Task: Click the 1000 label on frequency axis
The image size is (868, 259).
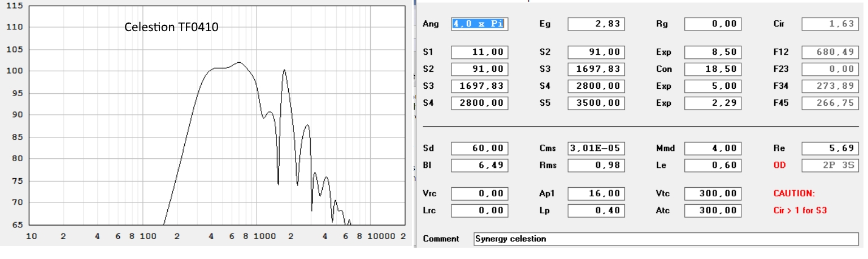Action: (264, 236)
